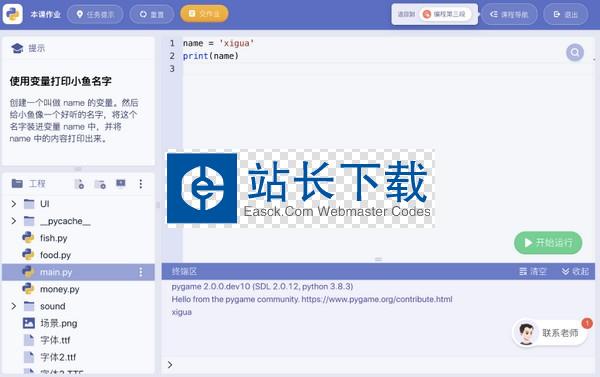The image size is (600, 377).
Task: Click code line 2 print(name)
Action: coord(210,56)
